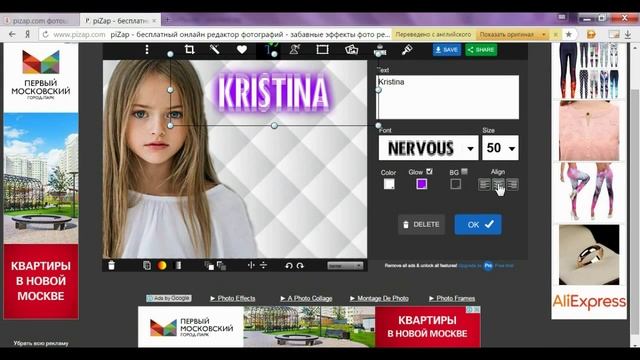Image resolution: width=640 pixels, height=360 pixels.
Task: Click the Ads by Google label
Action: (169, 298)
